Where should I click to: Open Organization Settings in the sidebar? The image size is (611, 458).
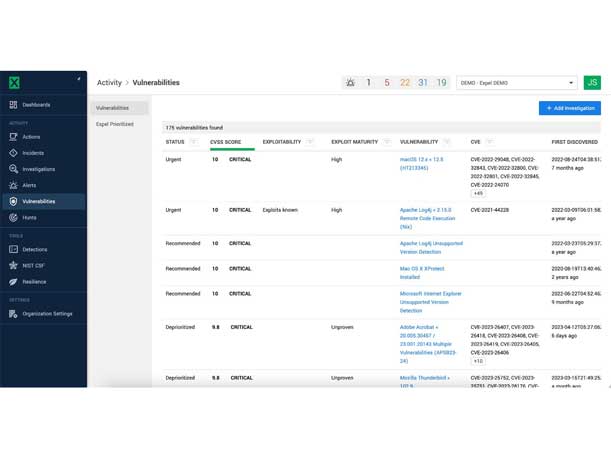[47, 313]
